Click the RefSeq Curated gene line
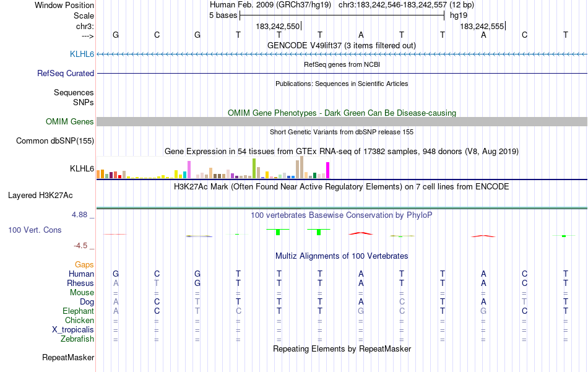Viewport: 588px width, 372px height. (342, 73)
